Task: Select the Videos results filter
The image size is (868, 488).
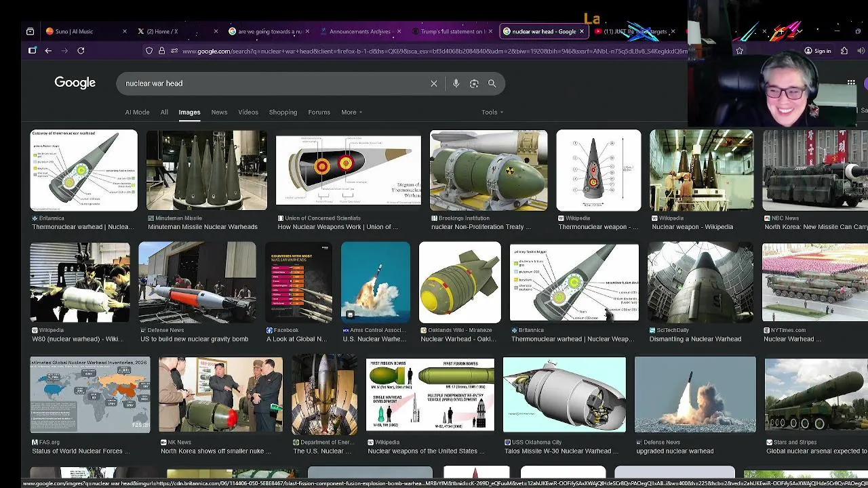Action: click(x=248, y=113)
